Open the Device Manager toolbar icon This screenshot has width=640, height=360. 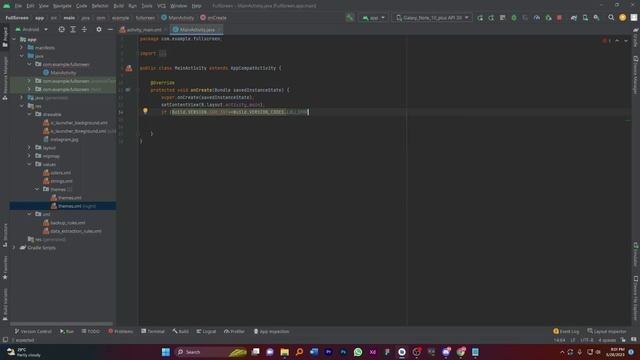coord(585,18)
